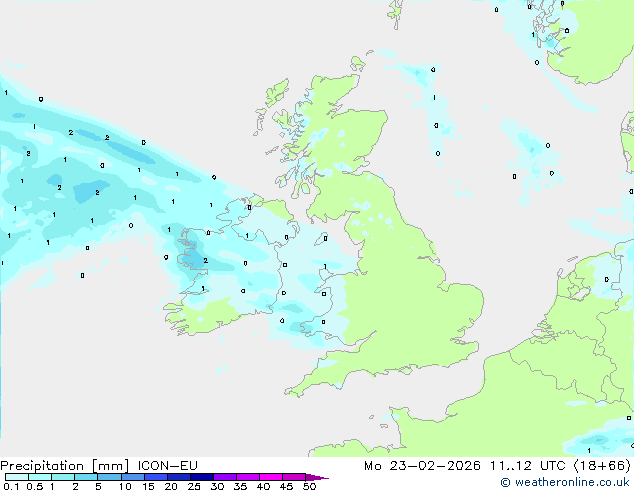
Task: Click the 'Precipitation [mm]' title text
Action: pyautogui.click(x=65, y=466)
